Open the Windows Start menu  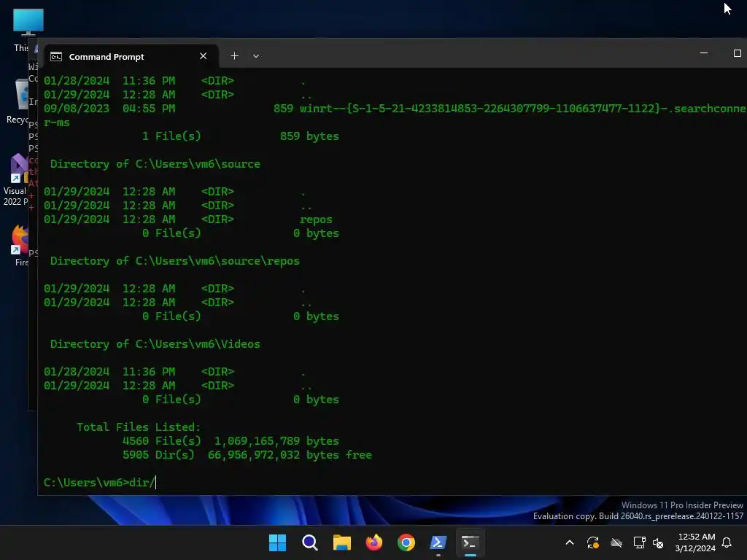pos(277,542)
